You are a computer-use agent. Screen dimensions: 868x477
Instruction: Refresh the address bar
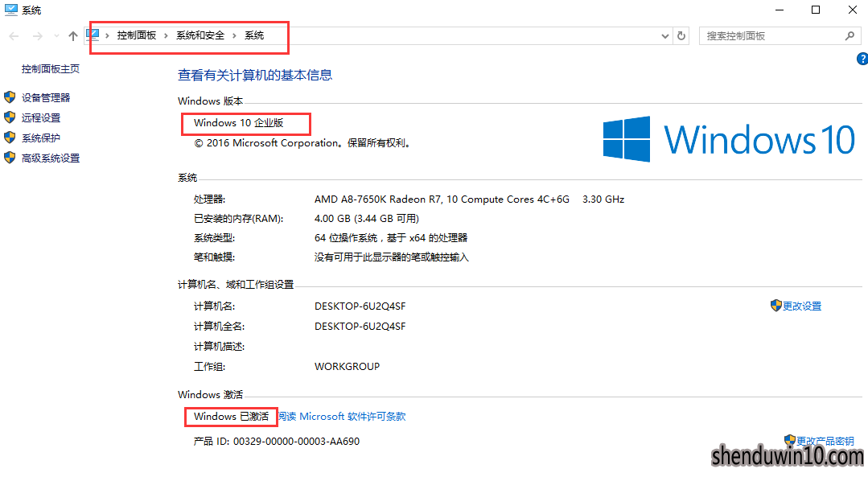click(x=681, y=36)
